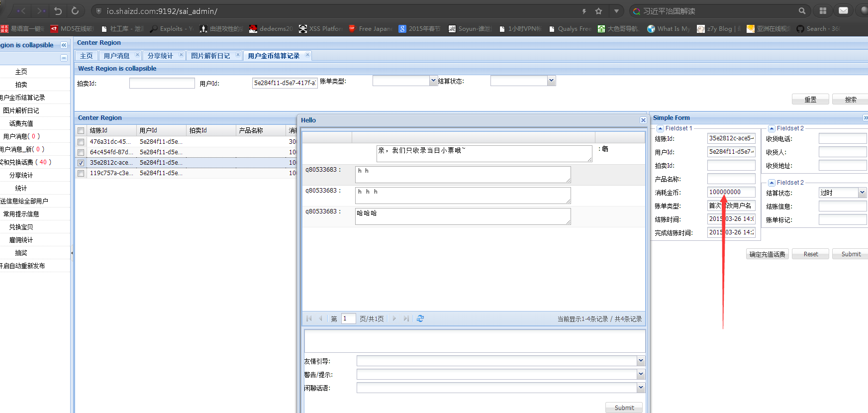This screenshot has width=868, height=413.
Task: Open the browser apps grid icon
Action: coord(823,11)
